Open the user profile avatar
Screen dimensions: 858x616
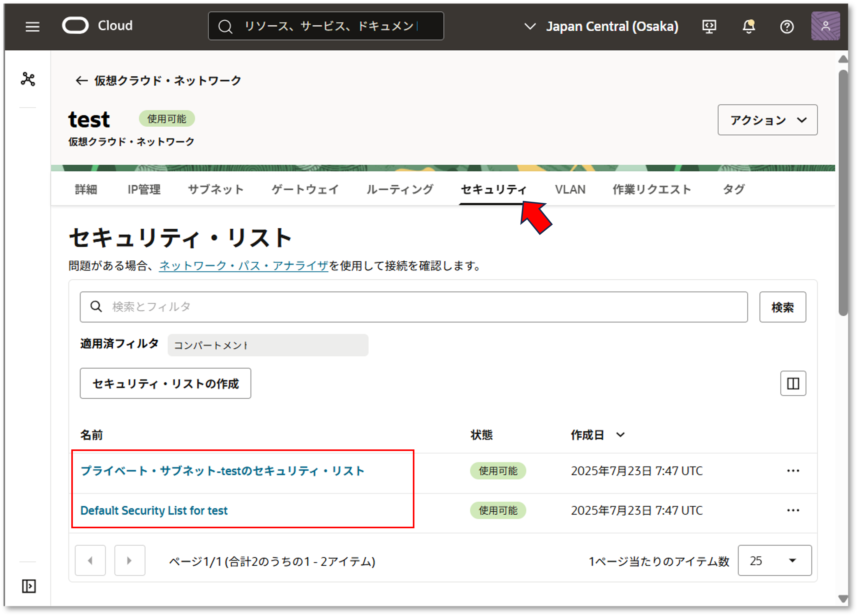825,26
